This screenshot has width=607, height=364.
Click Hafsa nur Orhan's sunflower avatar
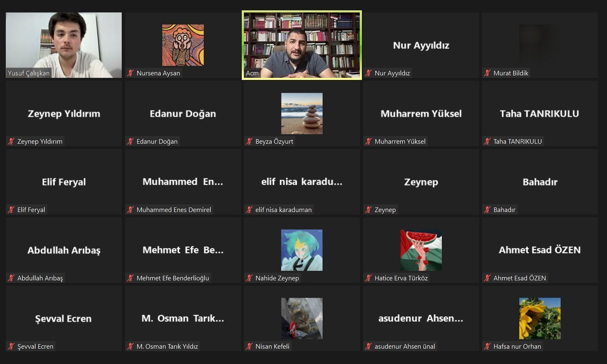[540, 318]
